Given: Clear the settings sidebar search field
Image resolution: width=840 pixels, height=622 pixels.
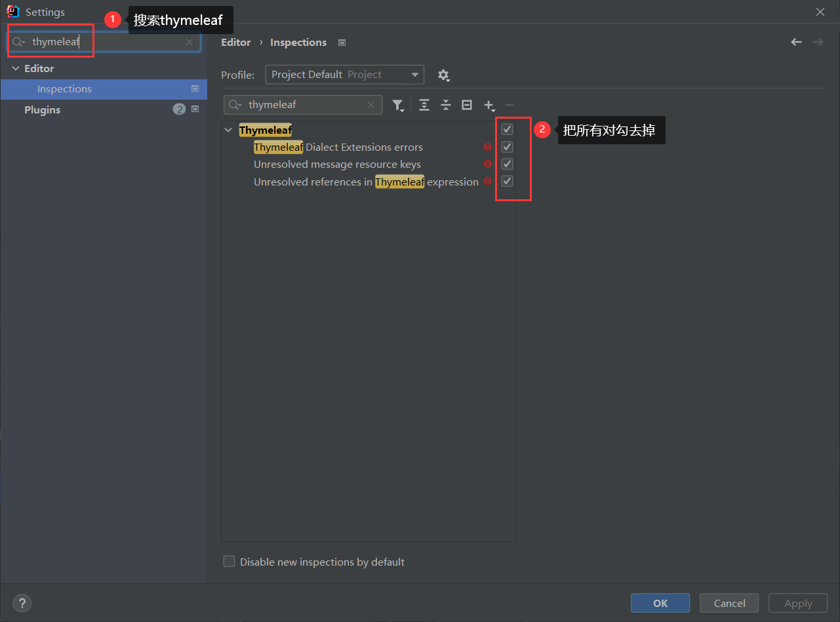Looking at the screenshot, I should [190, 42].
